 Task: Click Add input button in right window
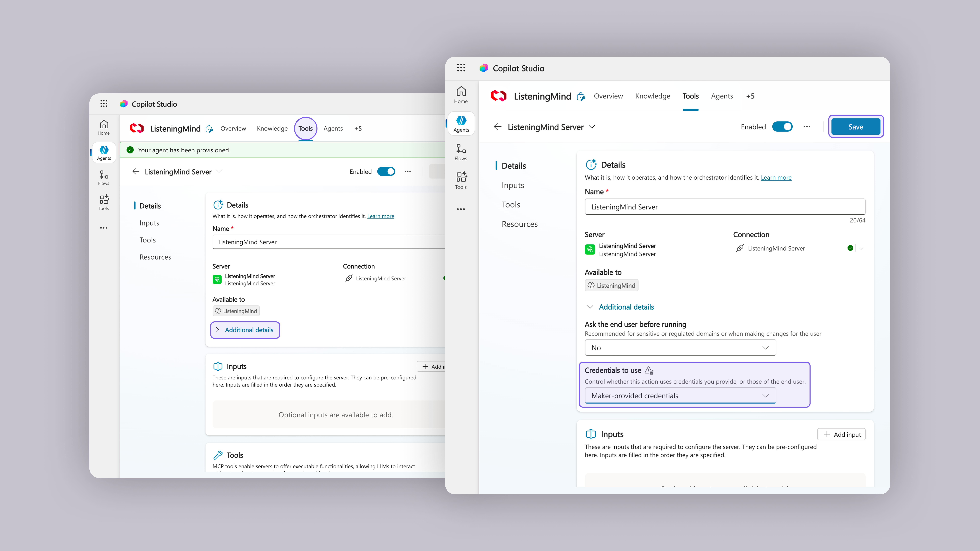tap(842, 434)
